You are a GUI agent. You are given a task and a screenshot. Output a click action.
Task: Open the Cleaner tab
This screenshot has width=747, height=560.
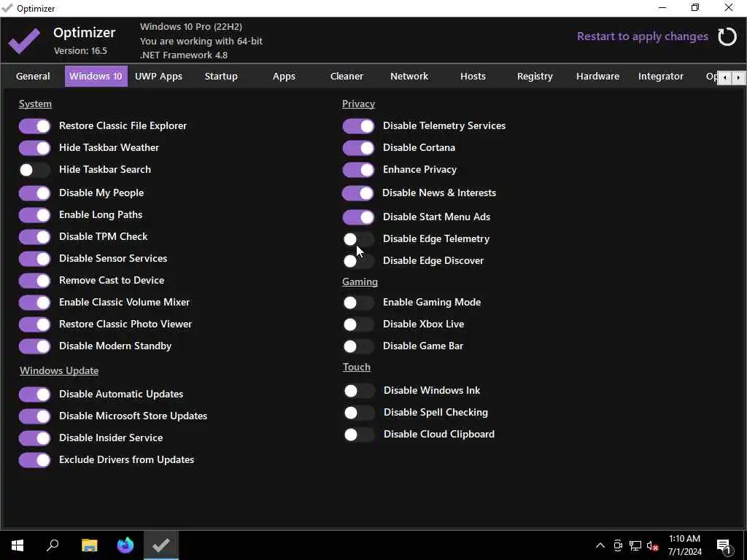tap(347, 76)
